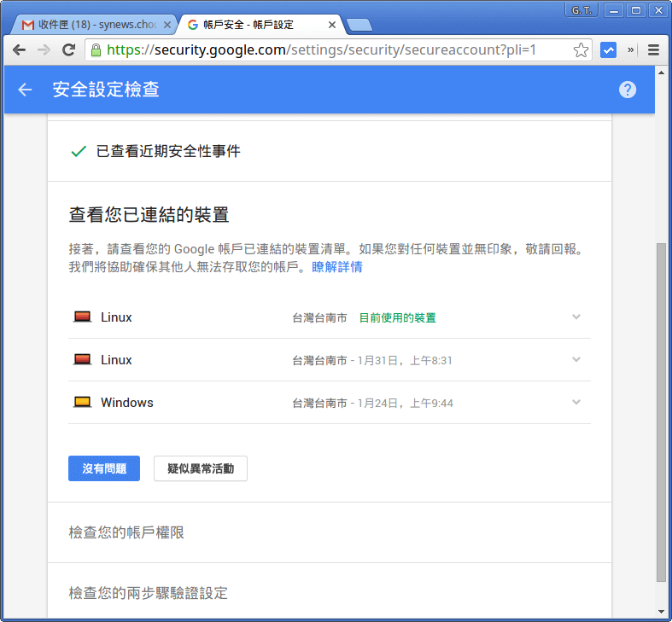Click the Google favicon on the 帳戶安全 tab
672x622 pixels.
click(193, 25)
